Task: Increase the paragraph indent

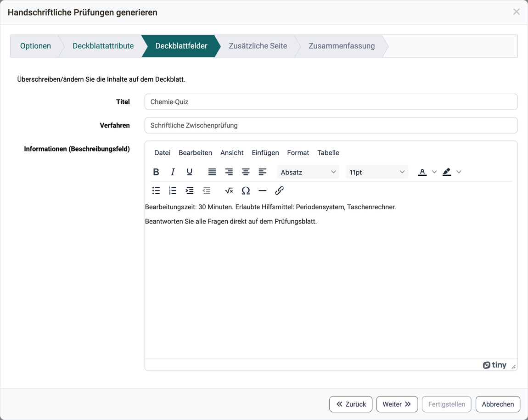Action: point(190,191)
